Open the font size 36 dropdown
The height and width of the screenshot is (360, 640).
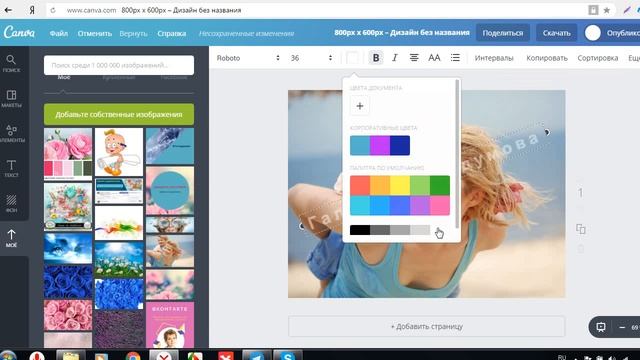(x=311, y=58)
